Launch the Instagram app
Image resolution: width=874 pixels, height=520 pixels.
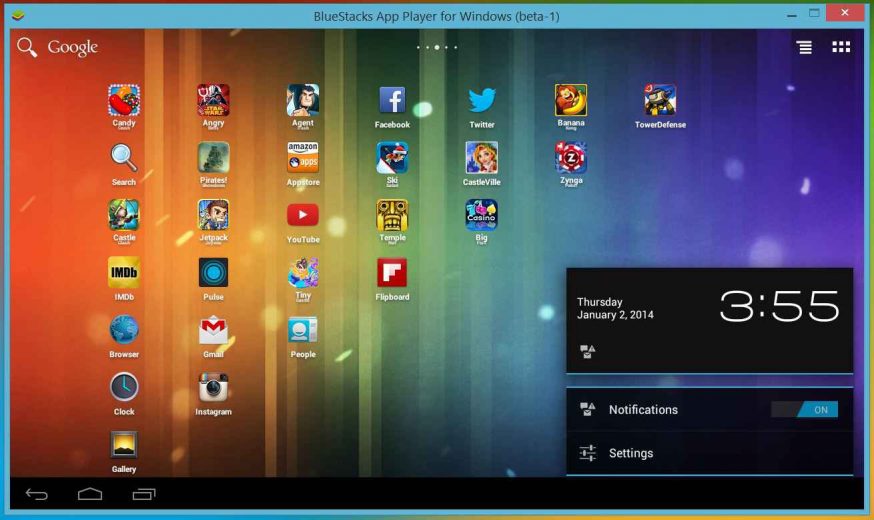pyautogui.click(x=213, y=387)
